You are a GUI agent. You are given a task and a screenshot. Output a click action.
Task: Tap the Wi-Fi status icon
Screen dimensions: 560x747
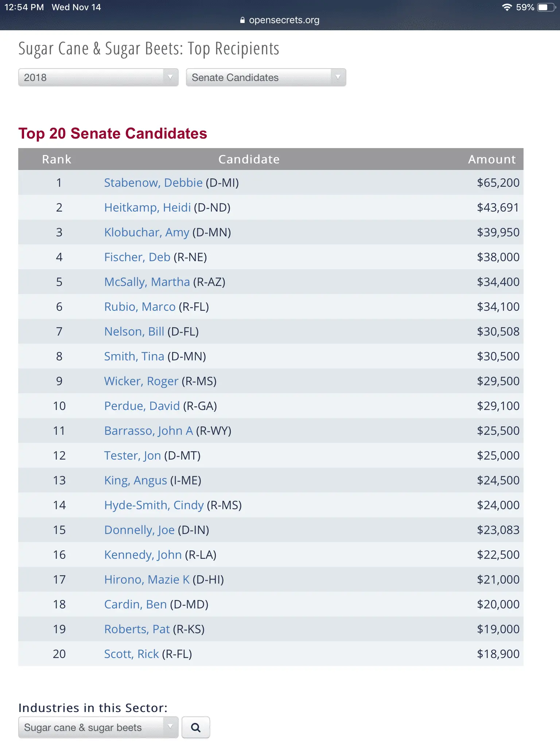click(507, 7)
